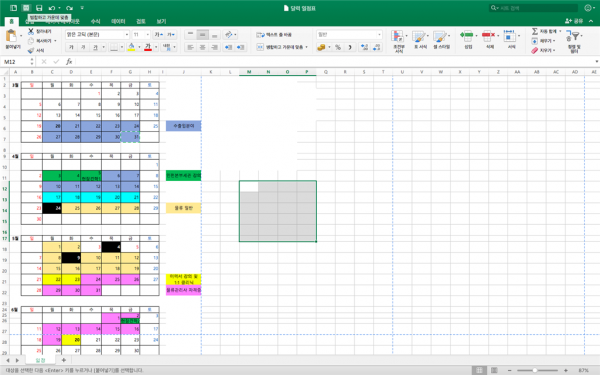
Task: Toggle center text alignment
Action: click(x=202, y=47)
